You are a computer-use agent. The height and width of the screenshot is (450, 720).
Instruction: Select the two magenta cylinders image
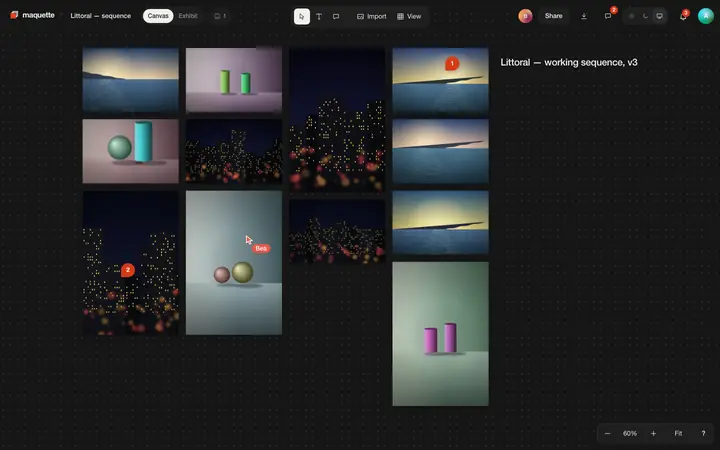[x=440, y=334]
